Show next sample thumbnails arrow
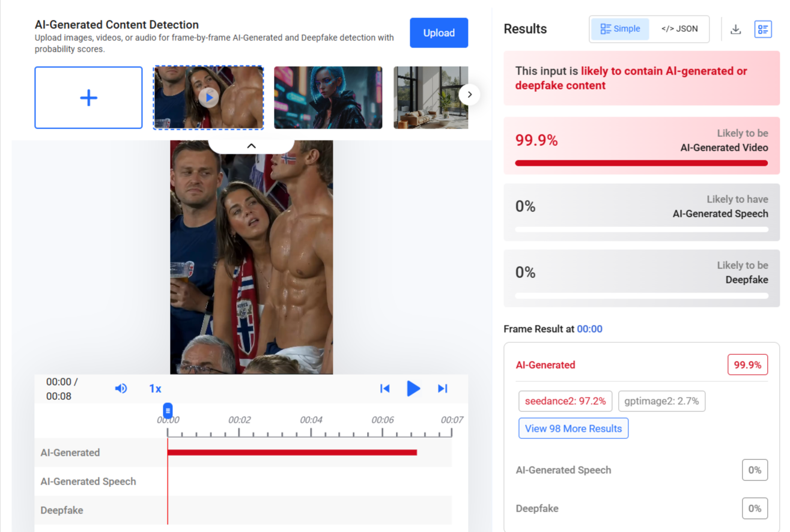Screen dimensions: 790x532 click(469, 94)
